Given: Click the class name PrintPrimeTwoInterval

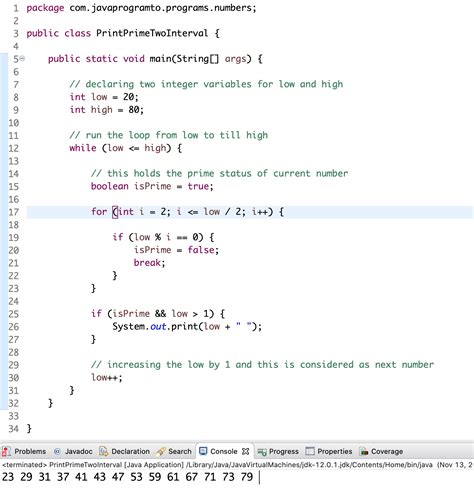Looking at the screenshot, I should (x=152, y=33).
